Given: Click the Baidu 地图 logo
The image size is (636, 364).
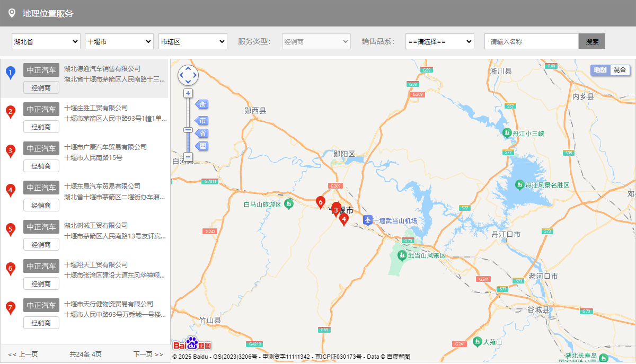Looking at the screenshot, I should coord(192,344).
